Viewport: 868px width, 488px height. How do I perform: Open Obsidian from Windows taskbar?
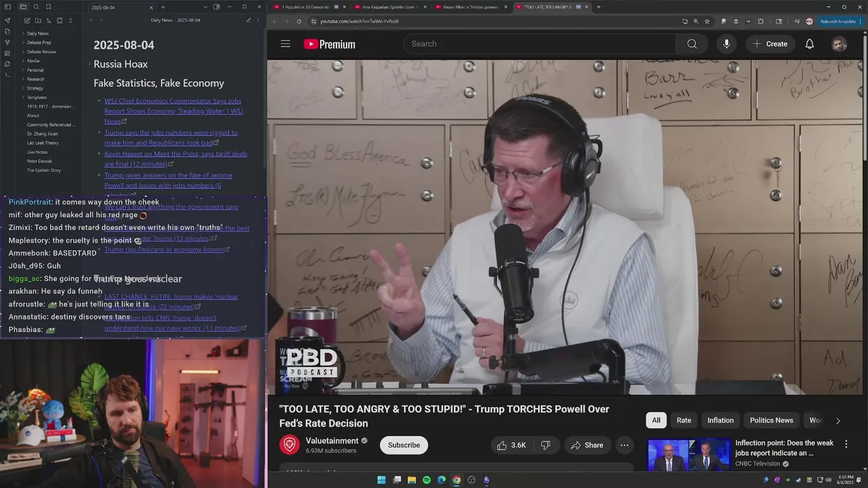point(486,480)
